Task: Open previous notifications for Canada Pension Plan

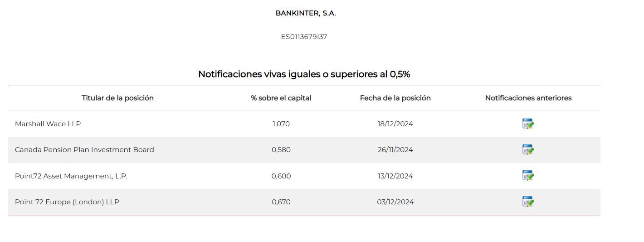Action: 527,150
